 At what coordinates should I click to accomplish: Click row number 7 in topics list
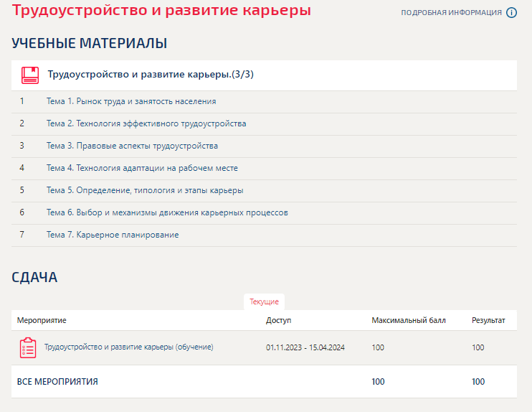[x=22, y=235]
